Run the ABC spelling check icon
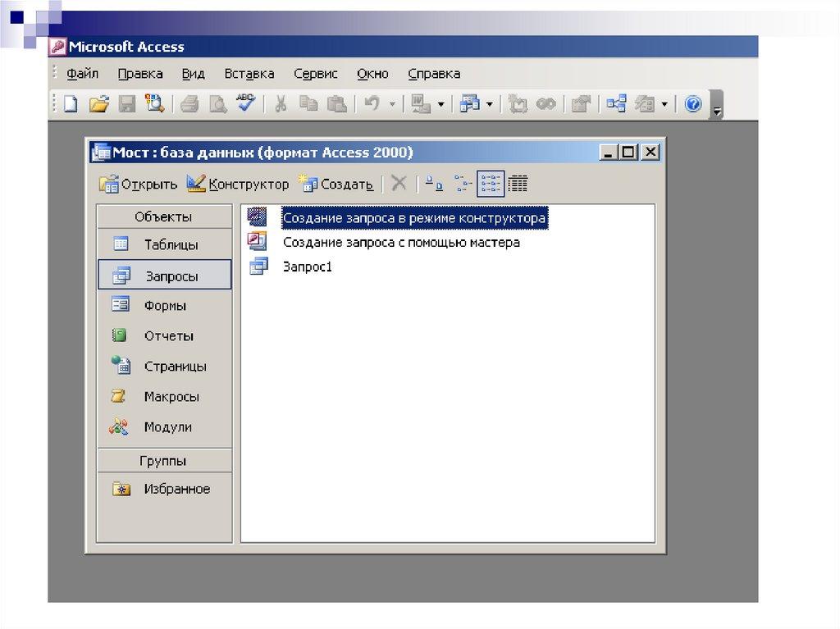Viewport: 840px width, 629px height. point(245,103)
